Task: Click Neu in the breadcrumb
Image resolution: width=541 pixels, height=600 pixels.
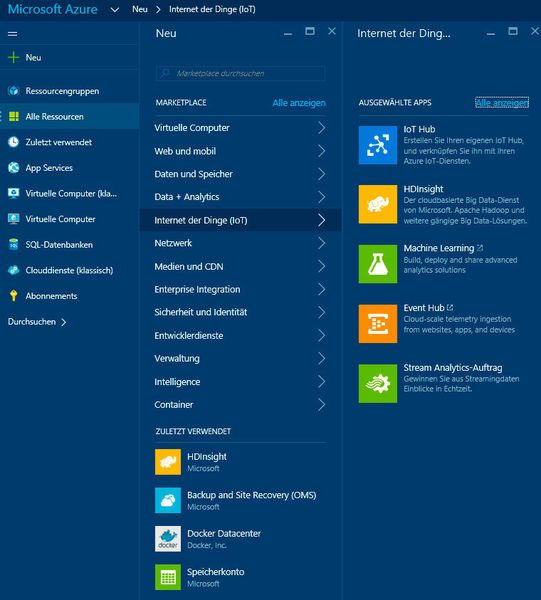Action: click(140, 10)
